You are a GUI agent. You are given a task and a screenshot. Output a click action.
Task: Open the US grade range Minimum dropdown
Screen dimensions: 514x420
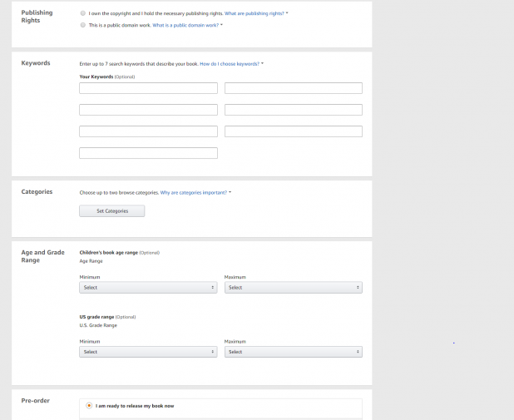click(x=148, y=352)
